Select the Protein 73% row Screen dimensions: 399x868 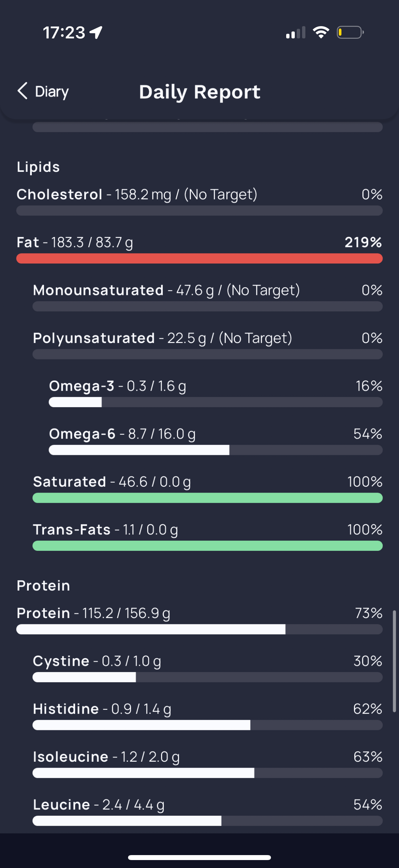199,620
